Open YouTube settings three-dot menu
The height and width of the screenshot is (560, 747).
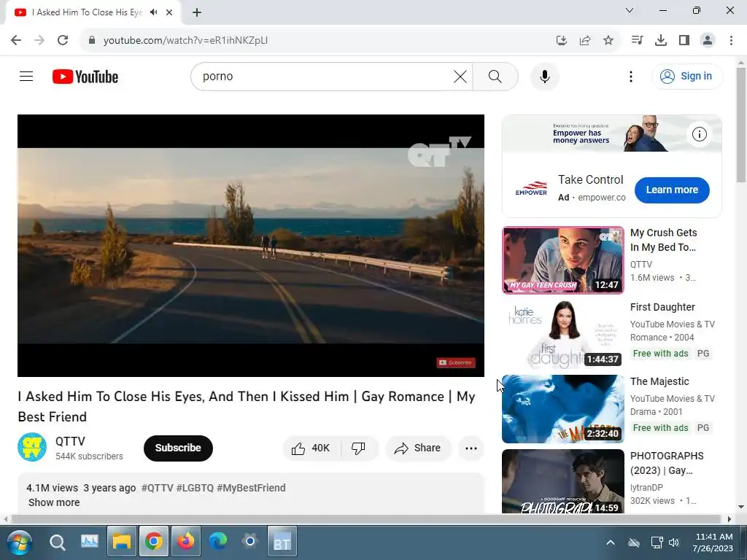point(631,76)
